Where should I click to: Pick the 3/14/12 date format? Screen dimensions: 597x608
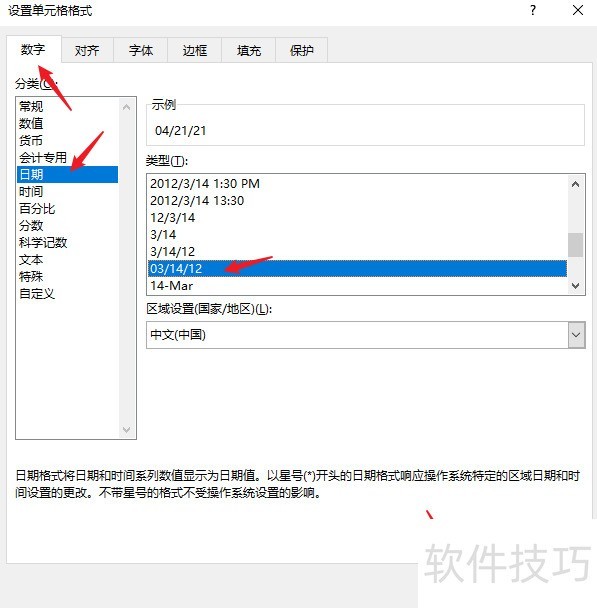(173, 252)
